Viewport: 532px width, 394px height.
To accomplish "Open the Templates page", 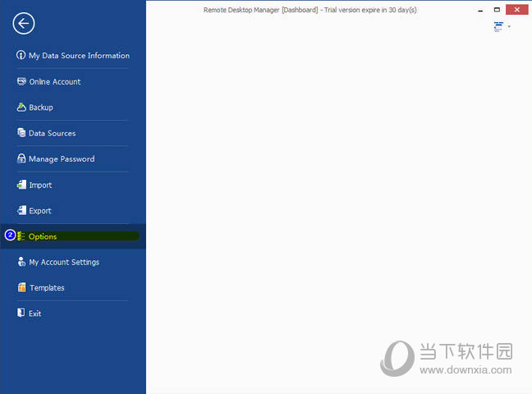I will 47,288.
